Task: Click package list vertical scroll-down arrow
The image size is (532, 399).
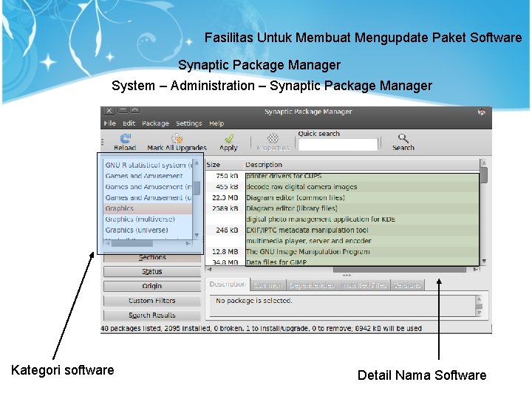Action: tap(484, 262)
